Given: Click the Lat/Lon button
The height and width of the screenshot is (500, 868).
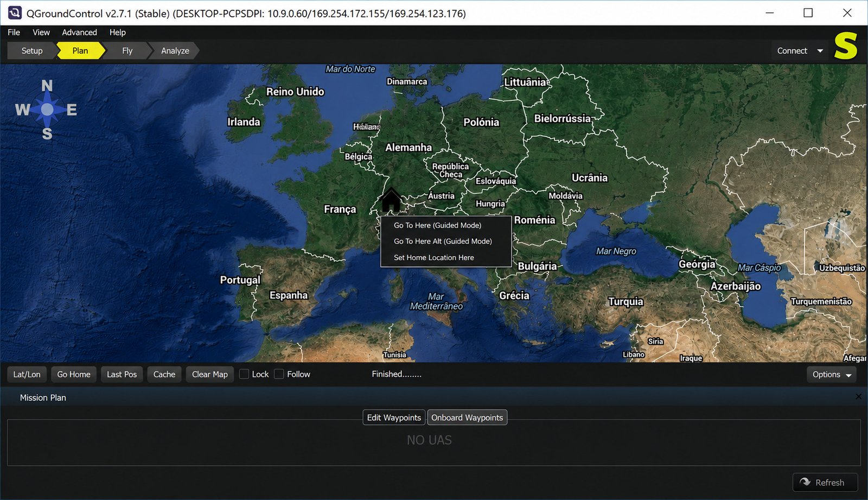Looking at the screenshot, I should click(x=27, y=375).
